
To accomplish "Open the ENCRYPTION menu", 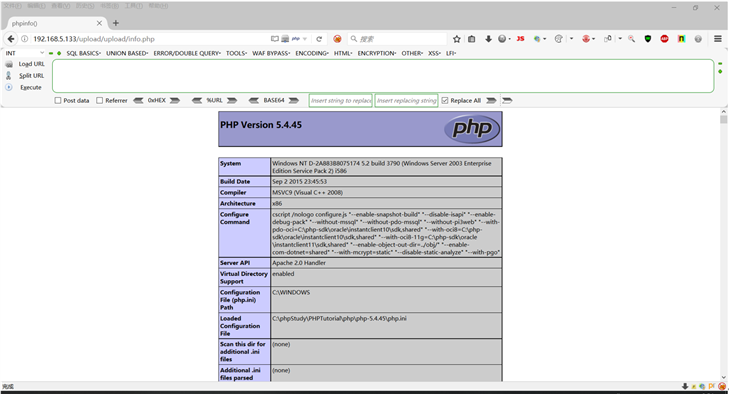I will point(377,53).
